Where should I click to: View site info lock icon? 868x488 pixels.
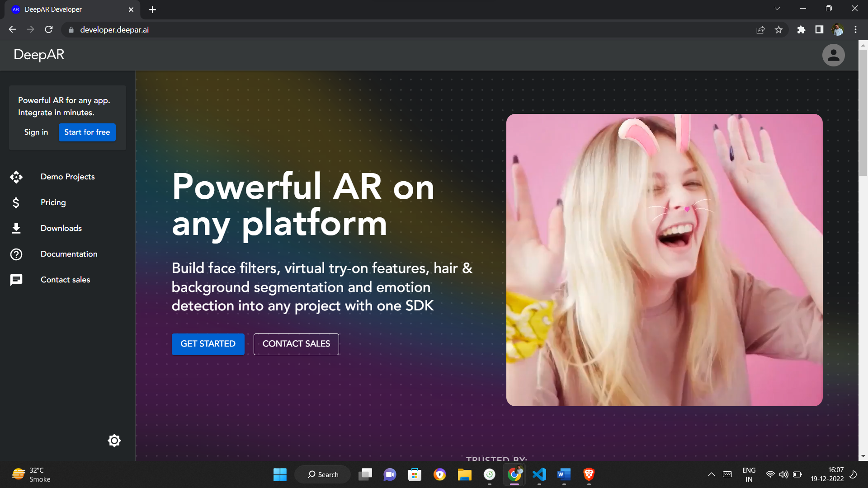71,30
